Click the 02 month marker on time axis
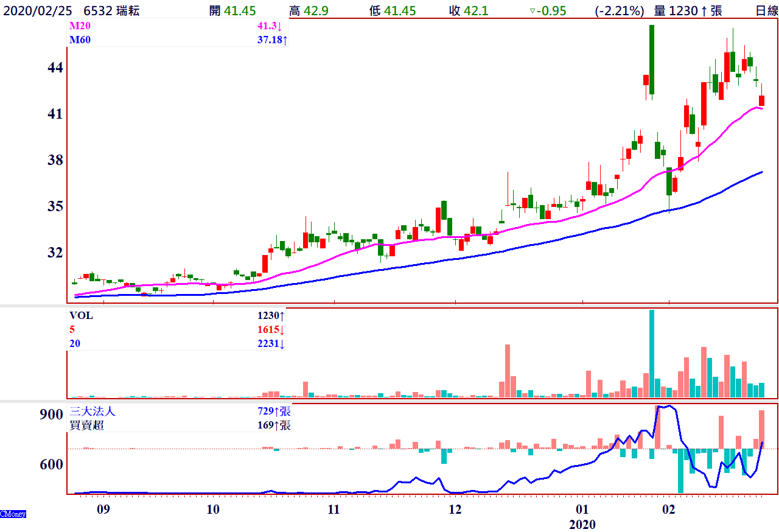Image resolution: width=779 pixels, height=532 pixels. (x=669, y=509)
